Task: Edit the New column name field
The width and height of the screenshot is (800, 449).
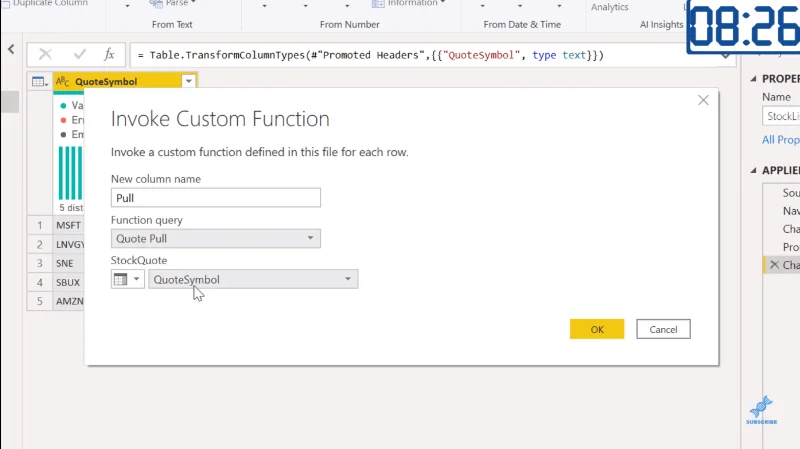Action: tap(215, 198)
